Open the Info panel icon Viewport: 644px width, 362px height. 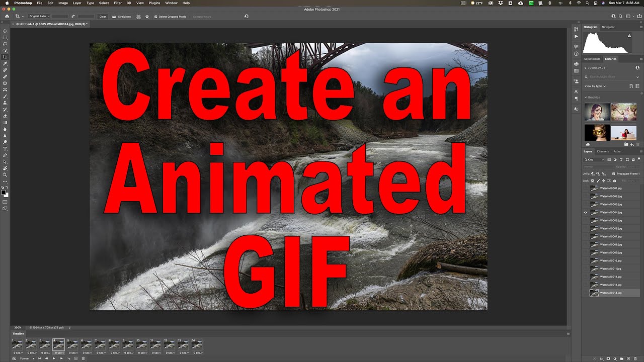tap(576, 54)
